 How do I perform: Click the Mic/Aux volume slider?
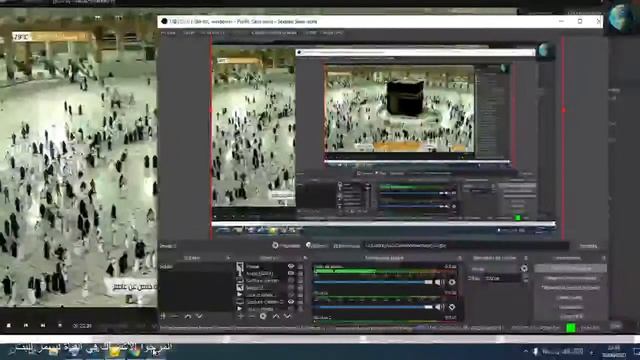pos(373,307)
